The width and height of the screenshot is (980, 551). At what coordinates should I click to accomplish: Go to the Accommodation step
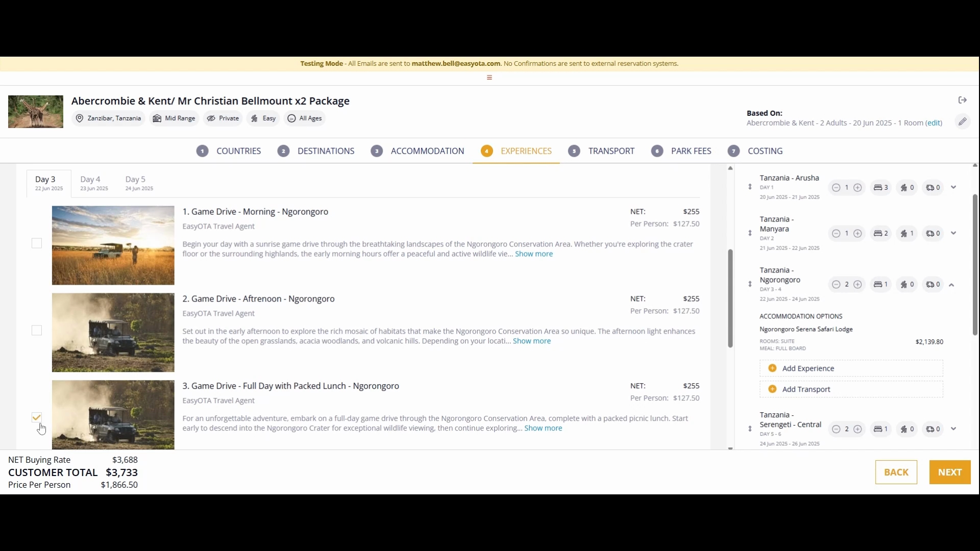click(418, 151)
